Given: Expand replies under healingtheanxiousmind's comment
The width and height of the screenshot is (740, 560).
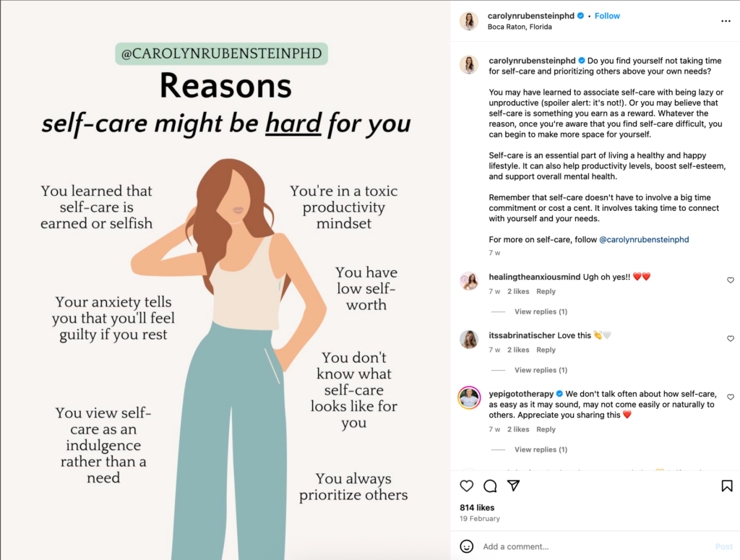Looking at the screenshot, I should click(540, 311).
